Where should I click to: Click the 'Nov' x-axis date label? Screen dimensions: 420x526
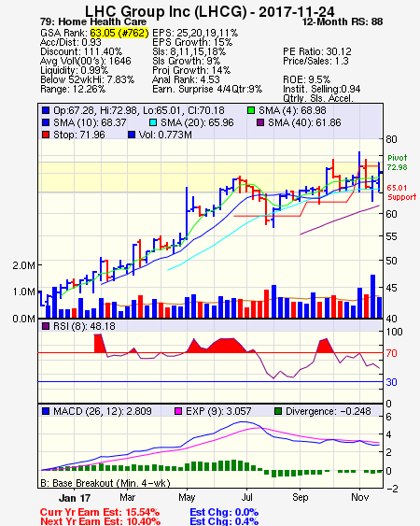click(x=359, y=497)
